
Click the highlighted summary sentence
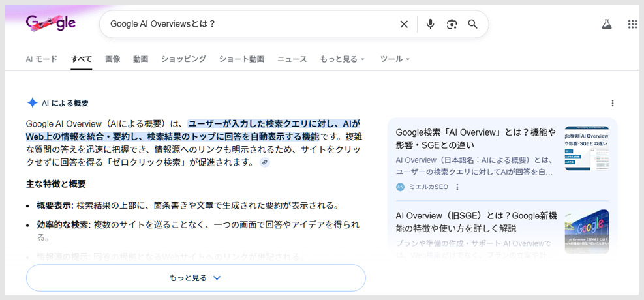pyautogui.click(x=193, y=130)
